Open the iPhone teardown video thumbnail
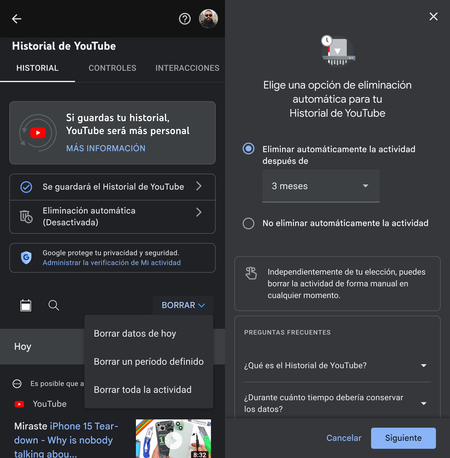450x458 pixels. point(173,439)
